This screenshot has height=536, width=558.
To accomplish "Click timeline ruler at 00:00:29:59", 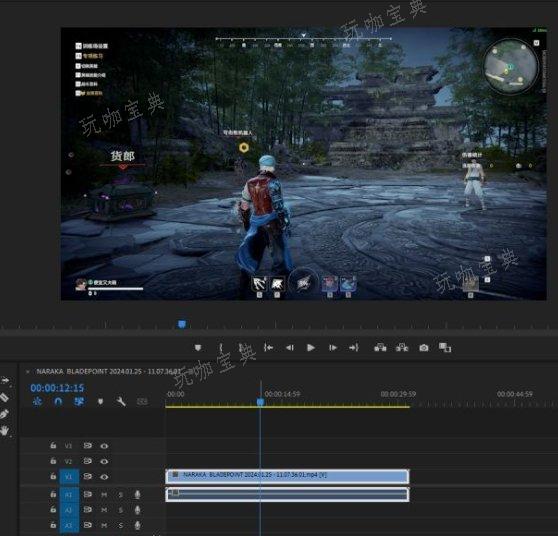I will (398, 394).
